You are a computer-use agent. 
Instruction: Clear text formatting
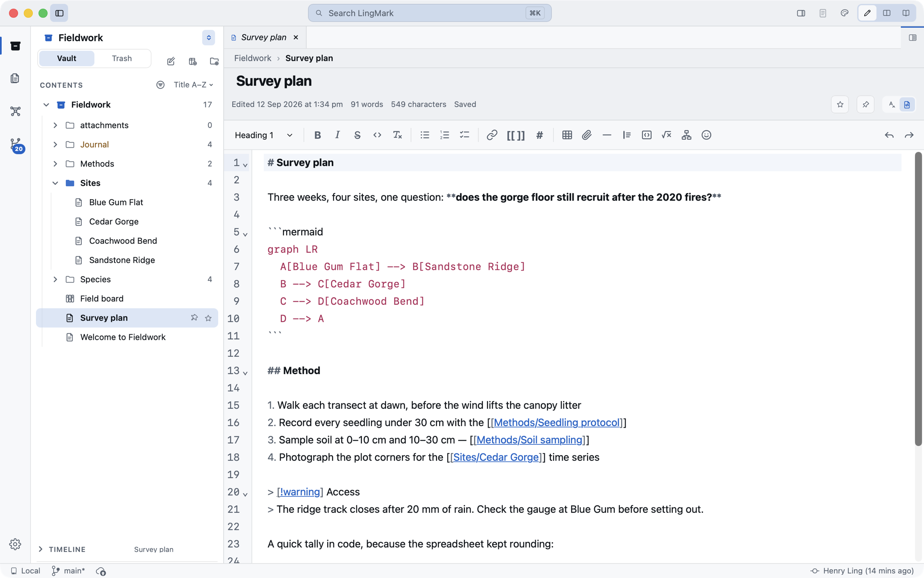pyautogui.click(x=397, y=135)
